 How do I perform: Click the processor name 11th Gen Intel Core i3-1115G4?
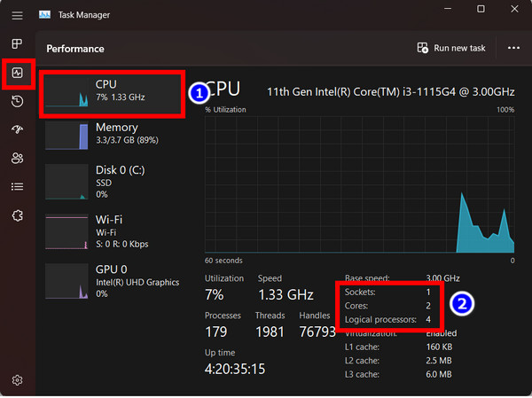[x=390, y=92]
